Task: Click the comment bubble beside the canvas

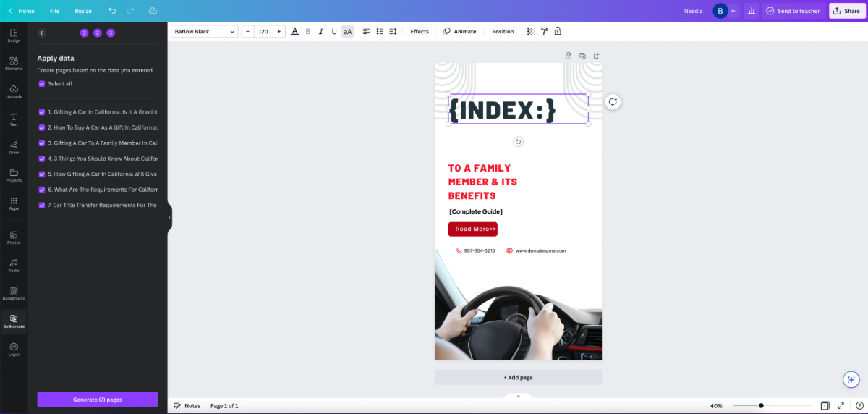Action: pos(613,102)
